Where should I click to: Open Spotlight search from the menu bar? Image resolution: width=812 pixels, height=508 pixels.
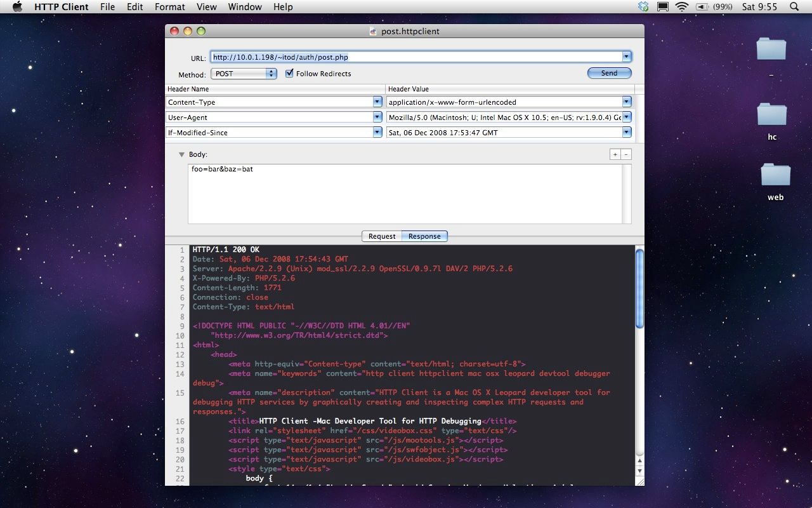click(794, 6)
